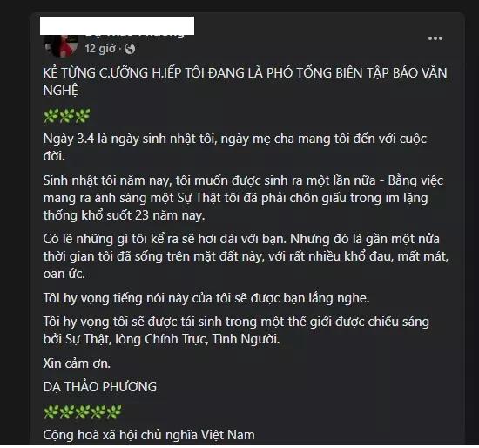
Task: Click the signature "DẠ THẢO PHƯƠNG"
Action: tap(100, 387)
